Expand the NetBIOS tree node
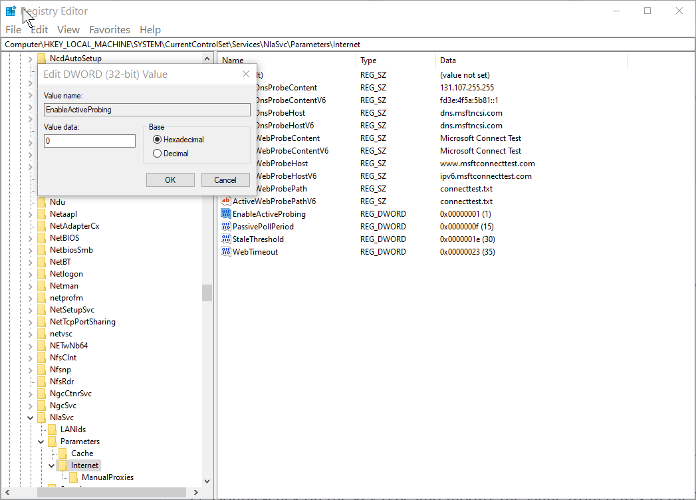696x500 pixels. [x=30, y=238]
